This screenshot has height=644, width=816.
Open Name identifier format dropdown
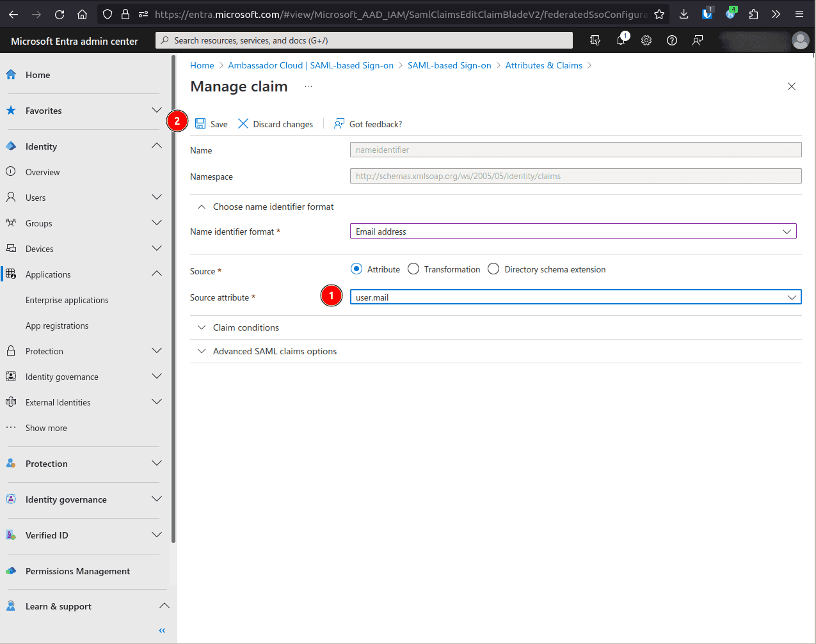click(x=573, y=231)
